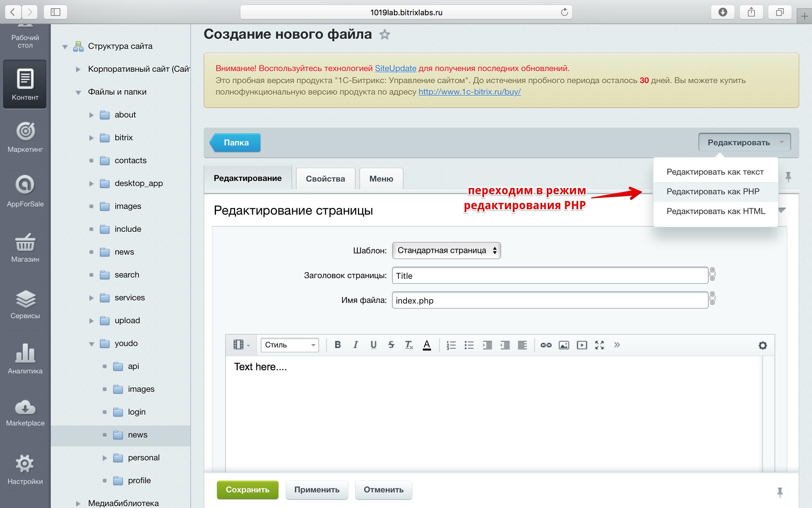Toggle strikethrough formatting in editor

coord(391,345)
